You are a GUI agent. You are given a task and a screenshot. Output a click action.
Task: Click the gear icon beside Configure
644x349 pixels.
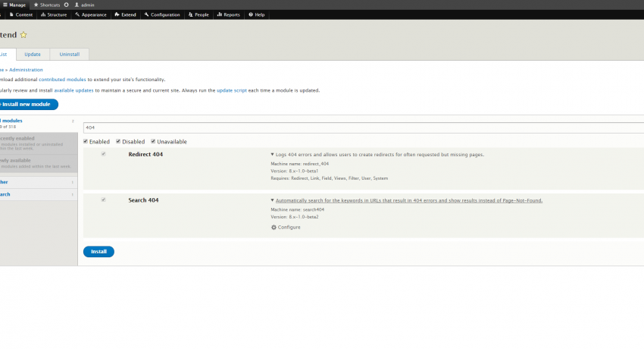pyautogui.click(x=274, y=228)
